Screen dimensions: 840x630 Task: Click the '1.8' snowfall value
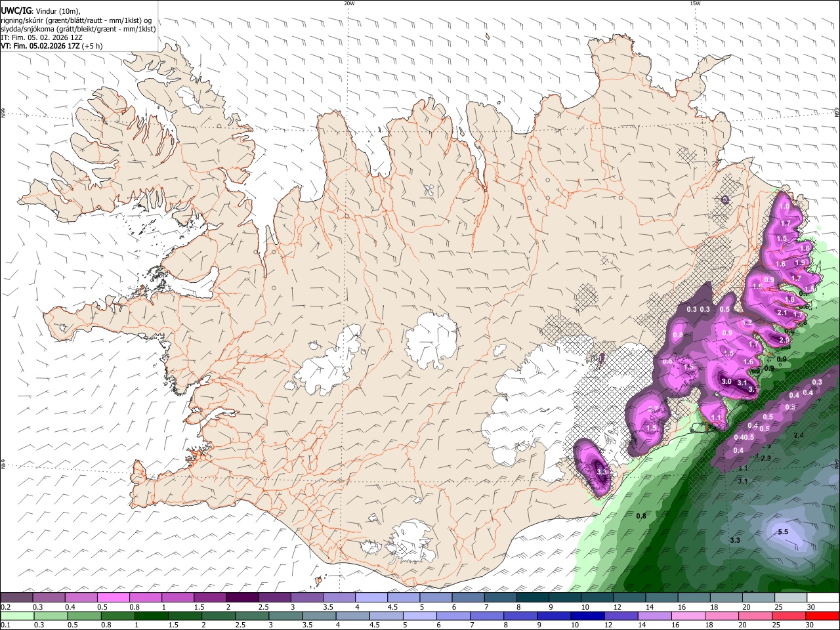pyautogui.click(x=790, y=299)
